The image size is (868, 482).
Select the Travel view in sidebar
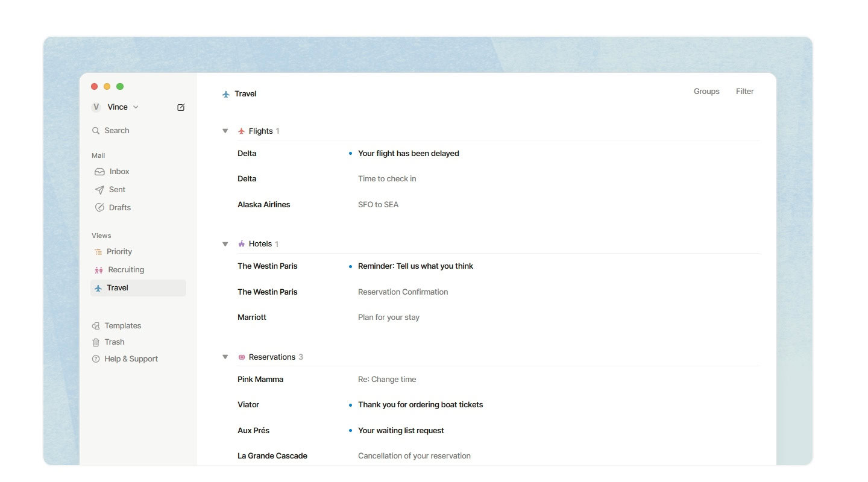138,287
